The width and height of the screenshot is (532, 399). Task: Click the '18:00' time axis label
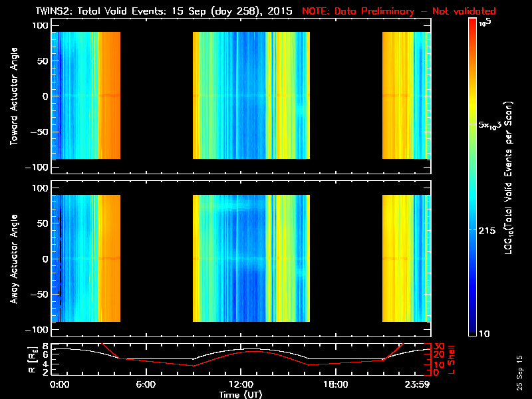(336, 384)
